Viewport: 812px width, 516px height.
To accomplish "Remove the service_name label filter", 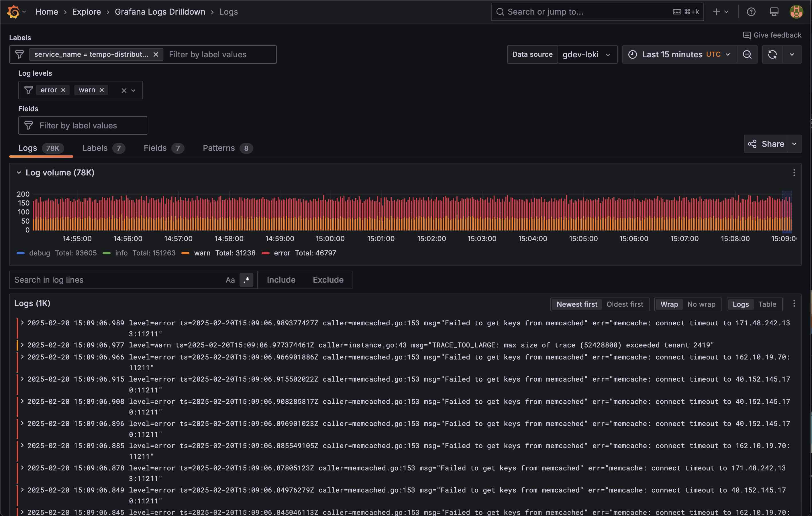I will [156, 54].
